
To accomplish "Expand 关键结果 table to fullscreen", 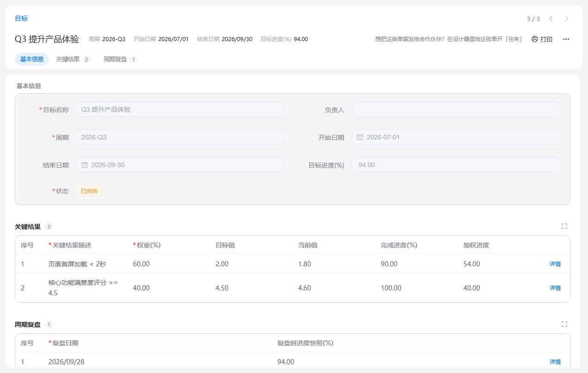I will tap(564, 226).
